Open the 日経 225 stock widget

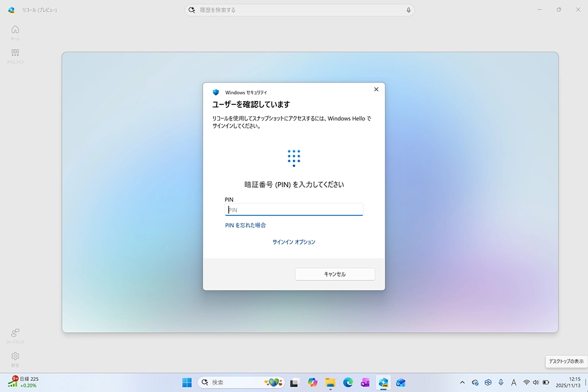[24, 382]
